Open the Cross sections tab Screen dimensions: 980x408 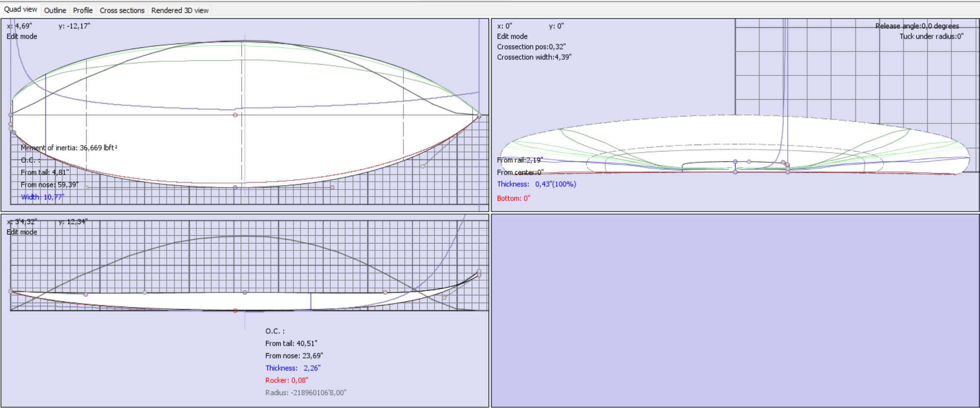(122, 10)
